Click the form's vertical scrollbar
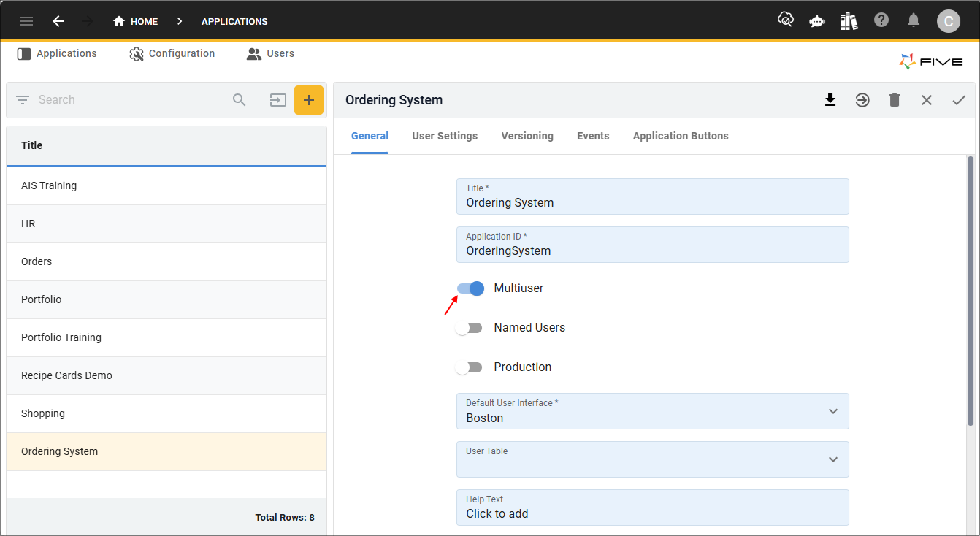The height and width of the screenshot is (536, 980). point(971,291)
